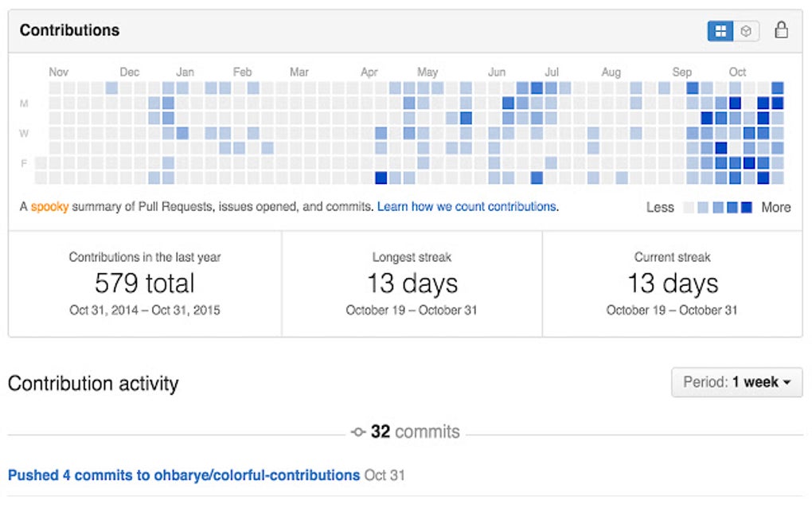Image resolution: width=812 pixels, height=508 pixels.
Task: Click the Jan month label on the graph
Action: pyautogui.click(x=185, y=72)
